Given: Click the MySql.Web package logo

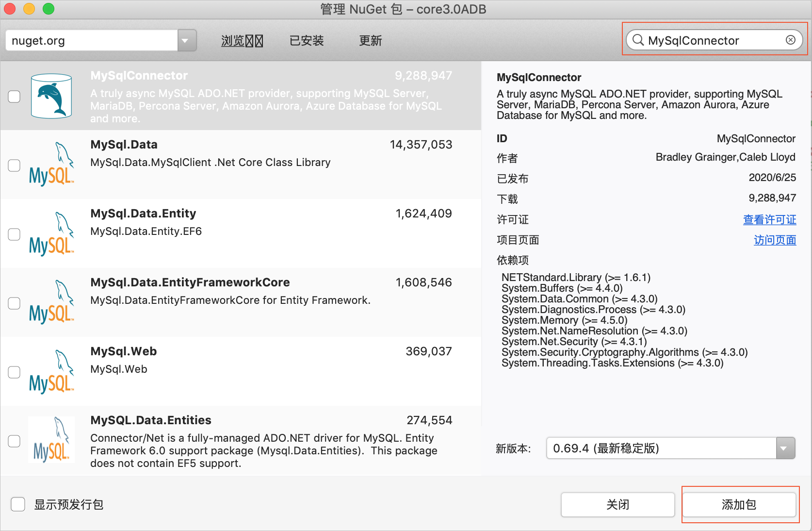Looking at the screenshot, I should [x=51, y=371].
